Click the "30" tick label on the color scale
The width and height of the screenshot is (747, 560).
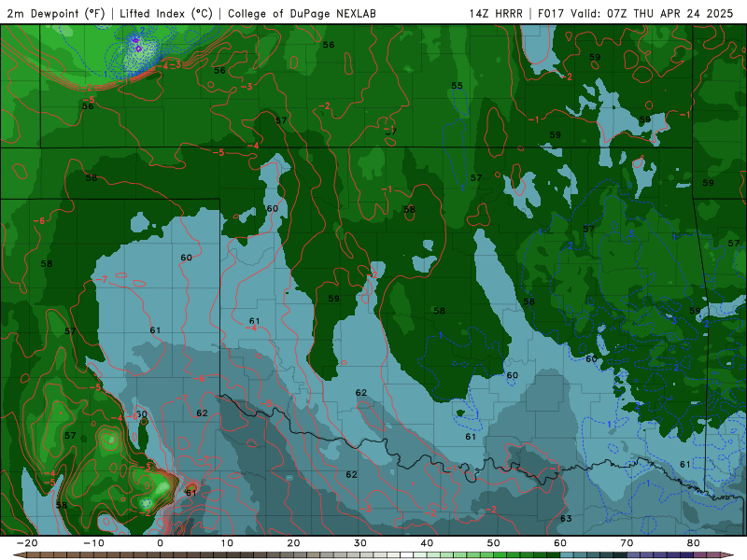[x=360, y=543]
